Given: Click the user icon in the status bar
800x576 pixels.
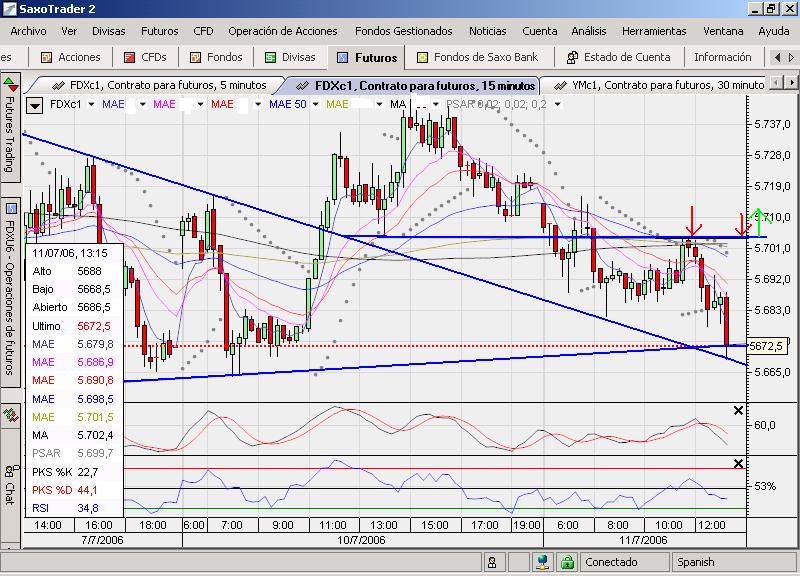Looking at the screenshot, I should [x=492, y=562].
